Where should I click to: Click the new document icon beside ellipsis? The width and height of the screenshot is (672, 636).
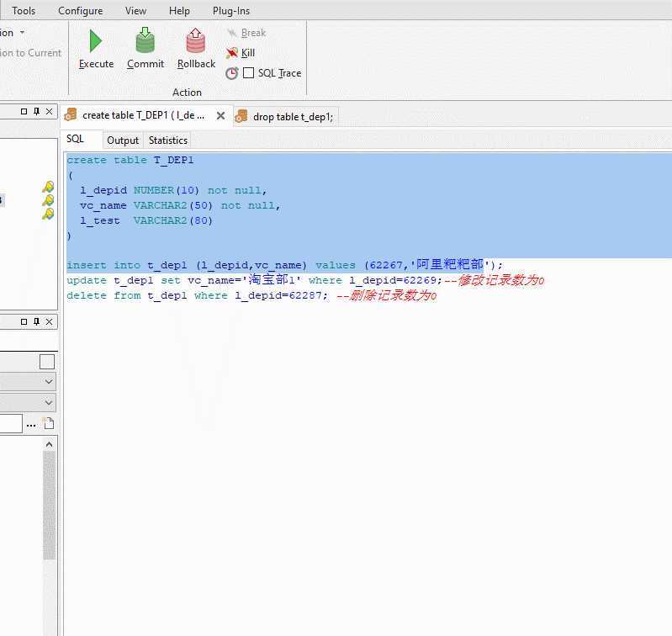pos(49,423)
